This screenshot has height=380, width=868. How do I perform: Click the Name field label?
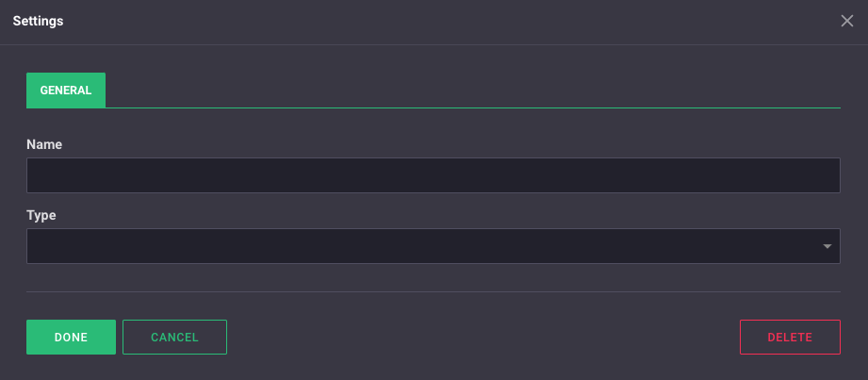[x=44, y=144]
